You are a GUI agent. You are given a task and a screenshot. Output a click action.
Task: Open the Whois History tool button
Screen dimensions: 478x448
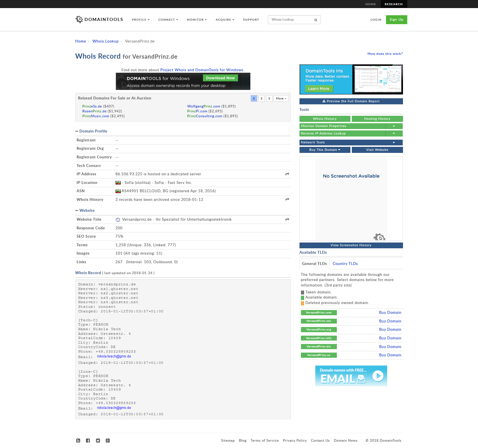325,119
